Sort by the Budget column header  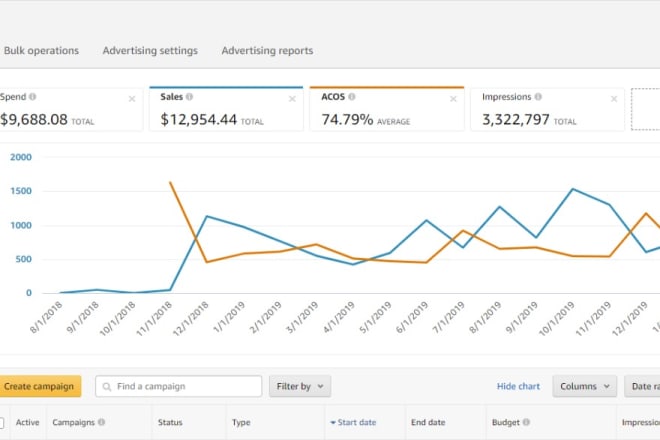[x=506, y=422]
